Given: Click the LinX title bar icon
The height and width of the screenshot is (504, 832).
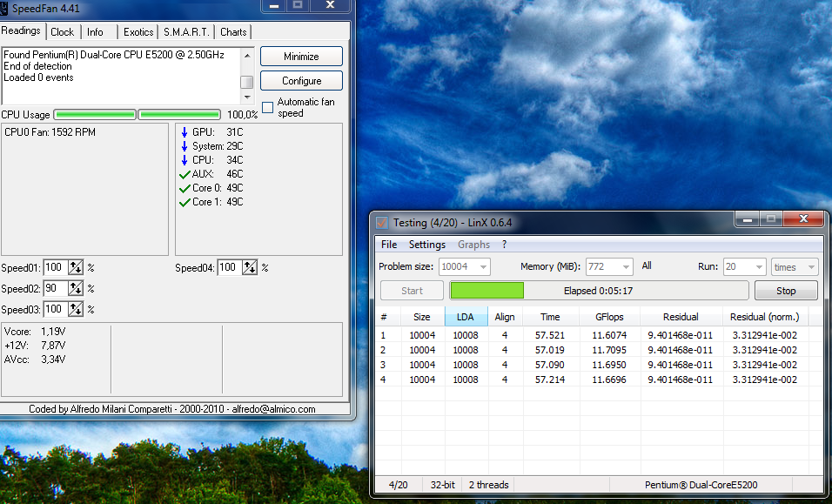Looking at the screenshot, I should pos(382,223).
